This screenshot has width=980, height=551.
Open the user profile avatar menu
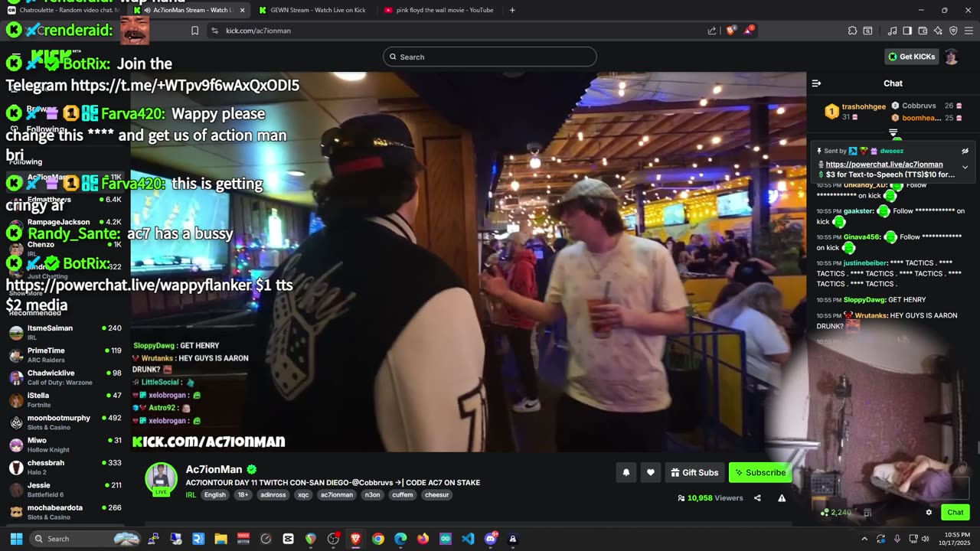pos(951,57)
